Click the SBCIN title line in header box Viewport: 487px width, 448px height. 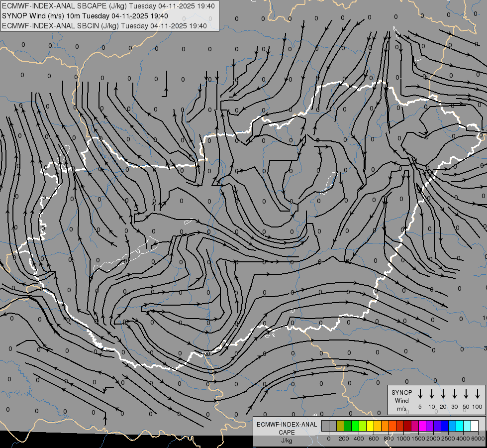[104, 26]
